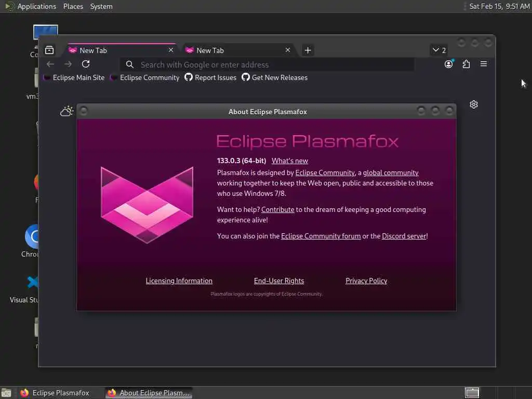Focus the search or address field
This screenshot has width=532, height=399.
[267, 64]
